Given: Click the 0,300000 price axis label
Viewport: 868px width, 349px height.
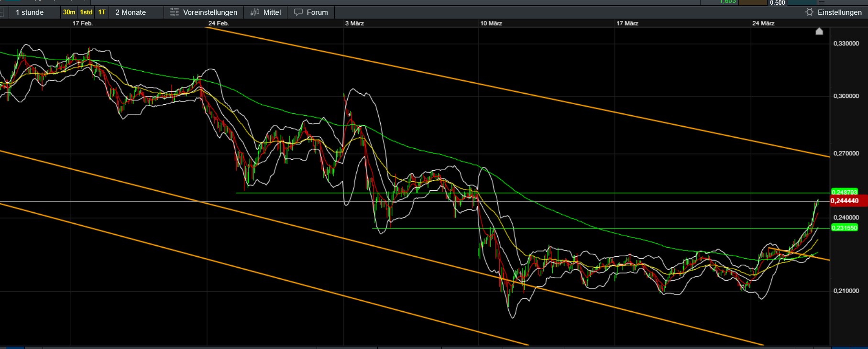Looking at the screenshot, I should pyautogui.click(x=846, y=96).
